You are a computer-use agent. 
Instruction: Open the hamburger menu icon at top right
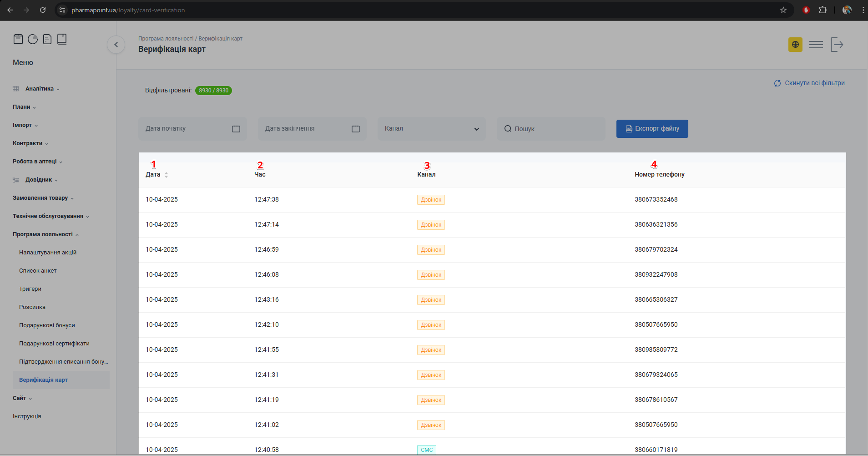coord(816,45)
